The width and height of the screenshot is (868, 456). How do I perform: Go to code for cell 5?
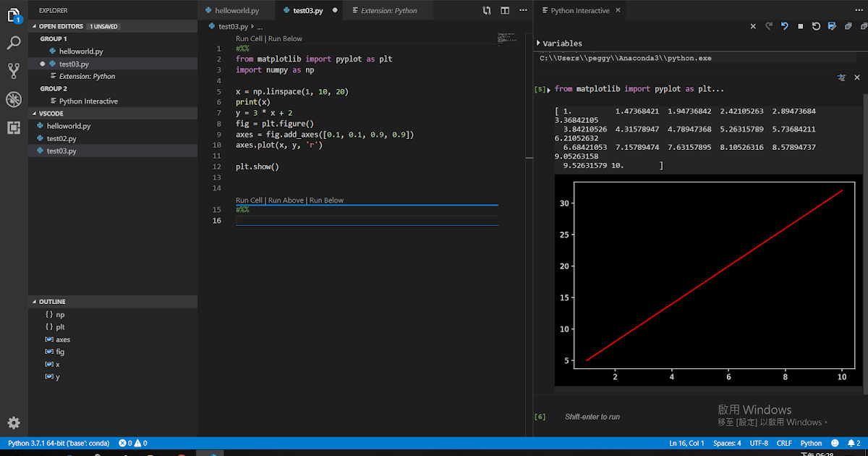(842, 77)
